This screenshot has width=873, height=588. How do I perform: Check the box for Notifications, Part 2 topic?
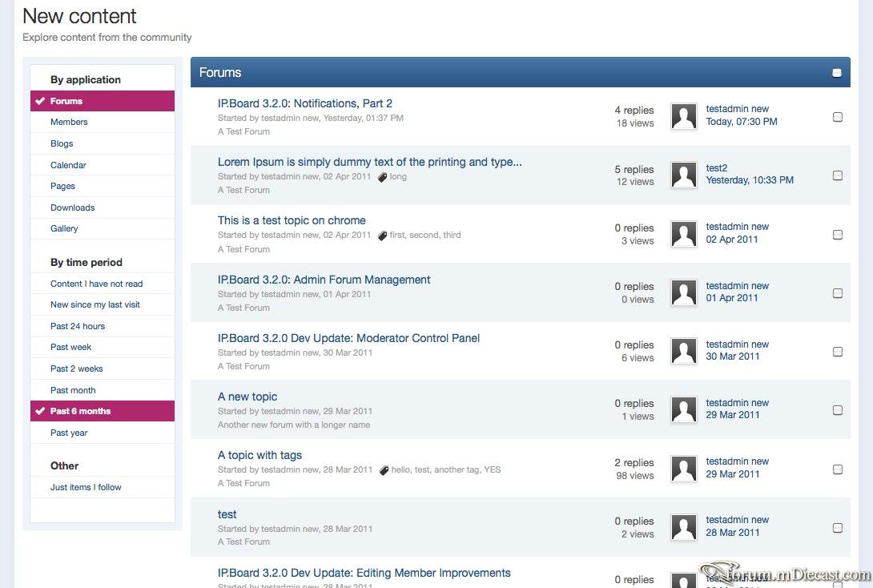click(x=838, y=117)
